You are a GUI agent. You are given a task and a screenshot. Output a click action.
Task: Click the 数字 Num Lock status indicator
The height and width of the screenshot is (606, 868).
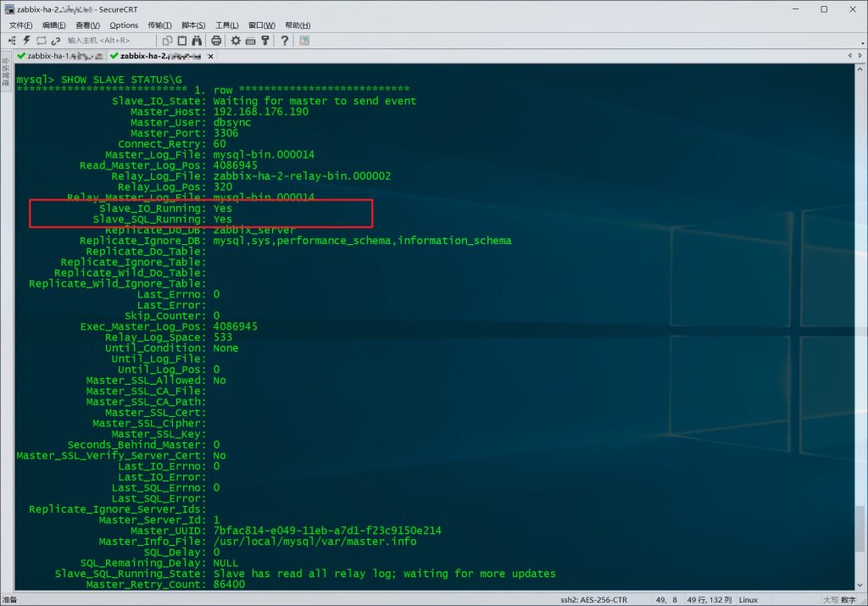pos(848,600)
